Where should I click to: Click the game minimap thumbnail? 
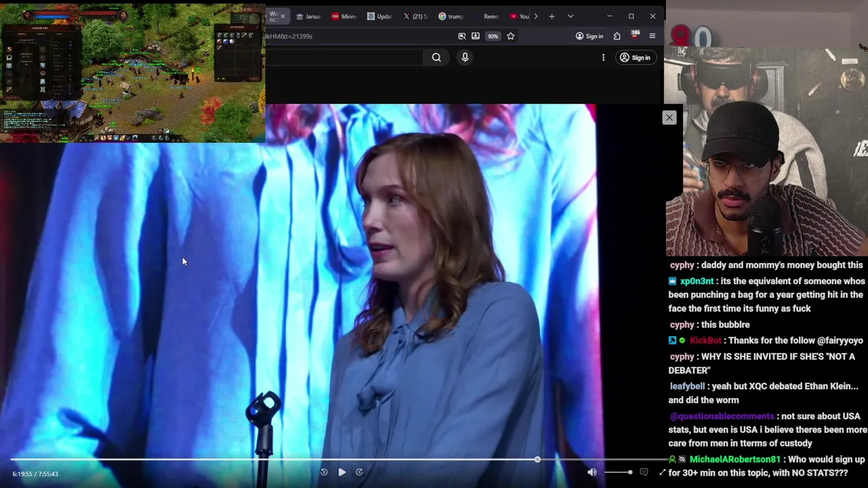245,19
